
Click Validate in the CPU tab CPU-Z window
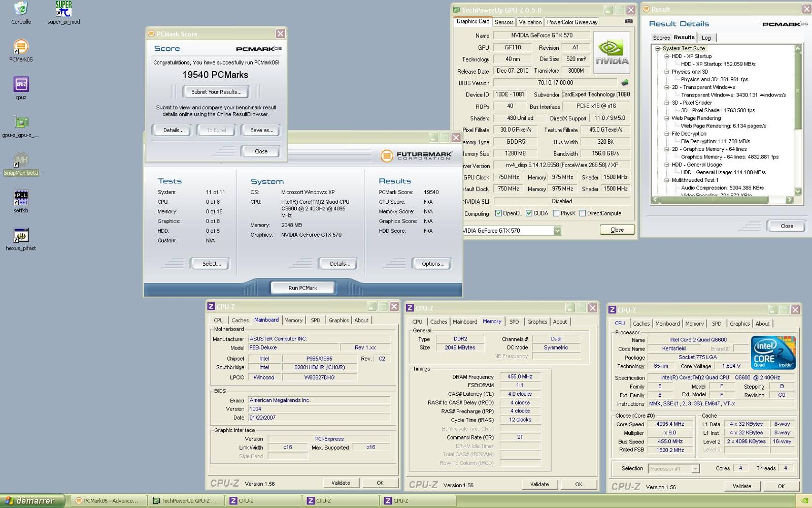[x=741, y=486]
